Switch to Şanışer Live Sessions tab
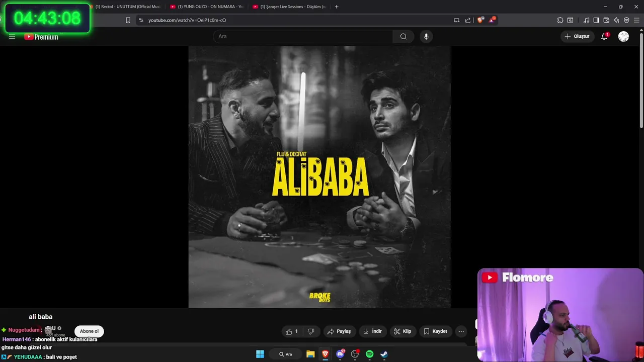Screen dimensions: 644x362 [290, 7]
